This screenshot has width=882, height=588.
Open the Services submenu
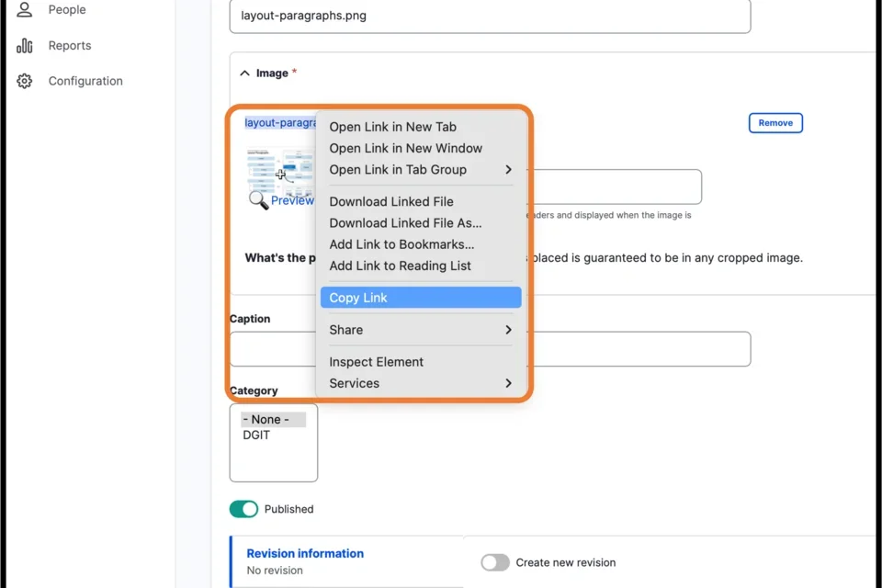tap(354, 383)
